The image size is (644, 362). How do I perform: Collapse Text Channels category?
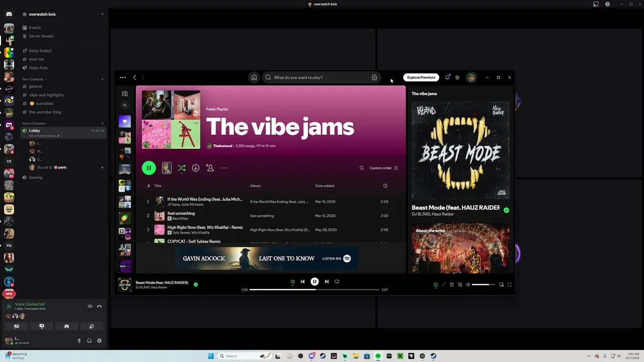tap(34, 79)
